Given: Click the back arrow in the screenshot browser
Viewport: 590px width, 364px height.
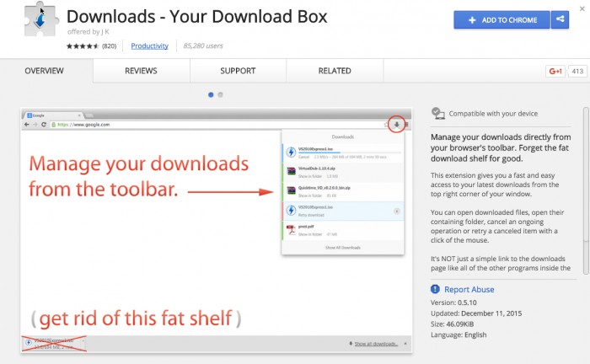Looking at the screenshot, I should click(x=26, y=125).
